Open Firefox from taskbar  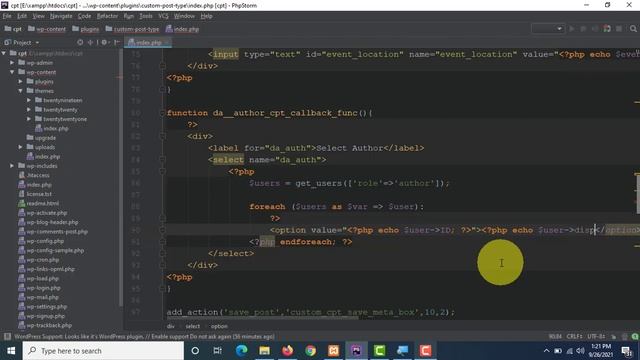(287, 351)
